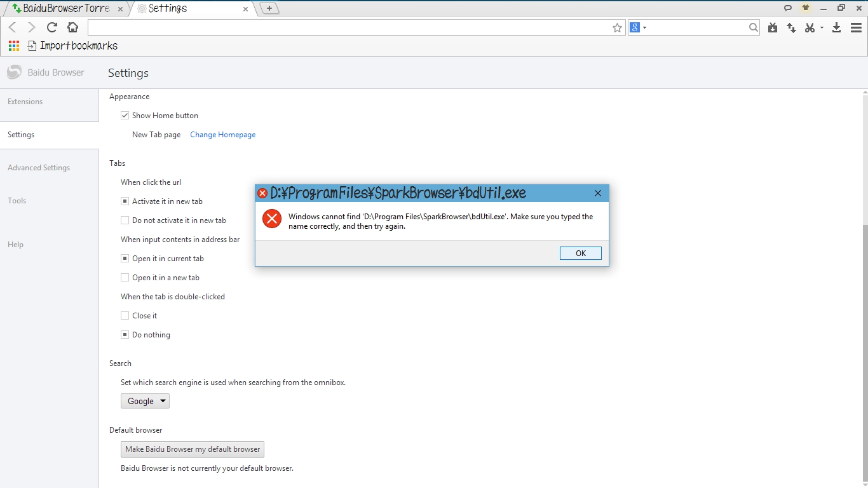
Task: Go forward with the forward arrow
Action: 32,27
